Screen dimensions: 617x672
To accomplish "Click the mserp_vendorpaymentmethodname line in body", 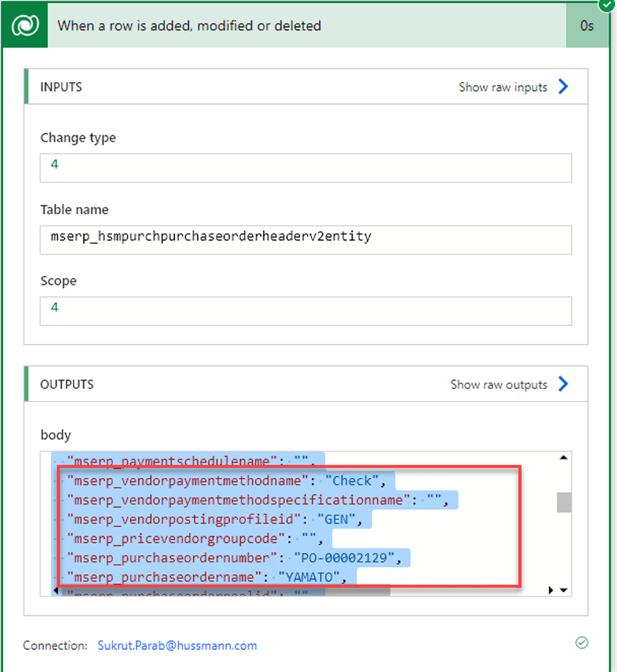I will (x=221, y=480).
